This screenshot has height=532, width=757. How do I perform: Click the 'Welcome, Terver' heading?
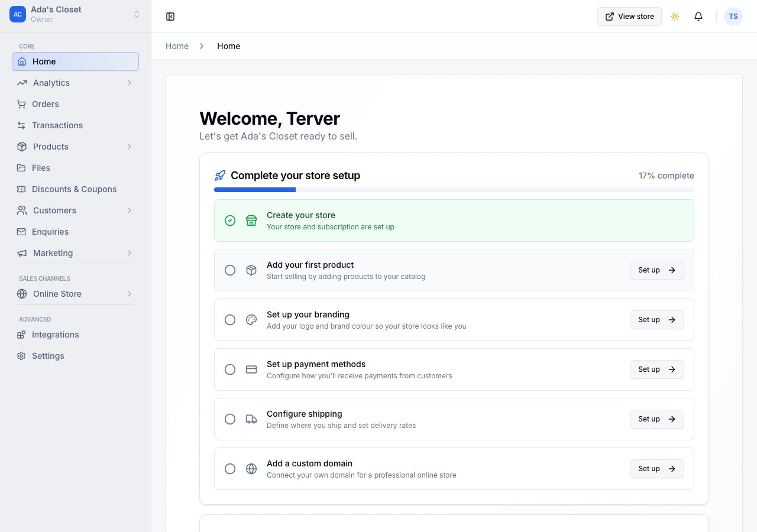coord(270,118)
